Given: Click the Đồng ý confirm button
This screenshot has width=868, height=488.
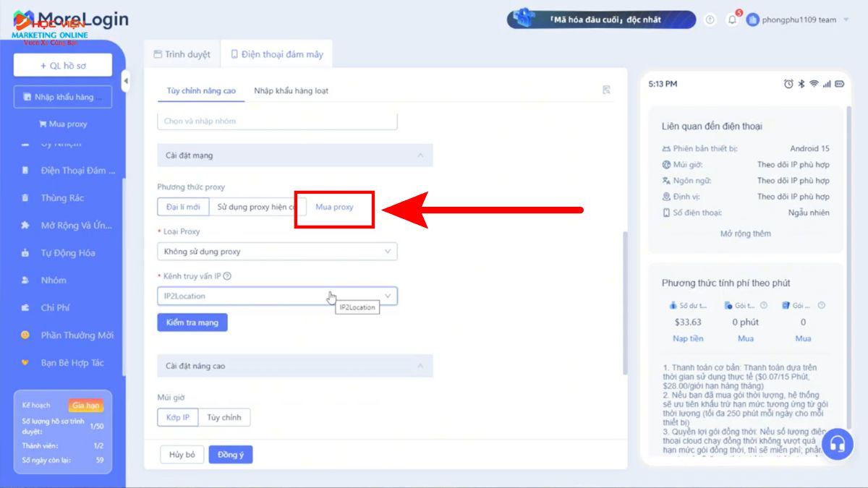Looking at the screenshot, I should [230, 455].
